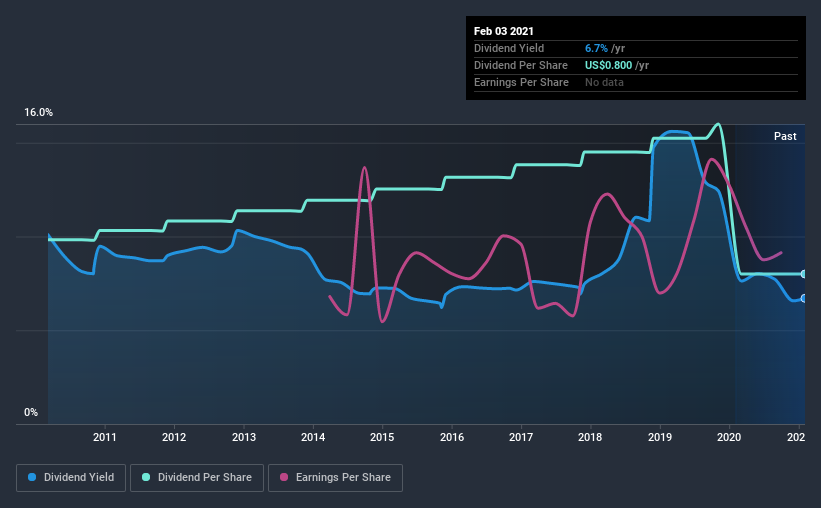Click the US$0.800 Dividend Per Share value

pyautogui.click(x=608, y=65)
